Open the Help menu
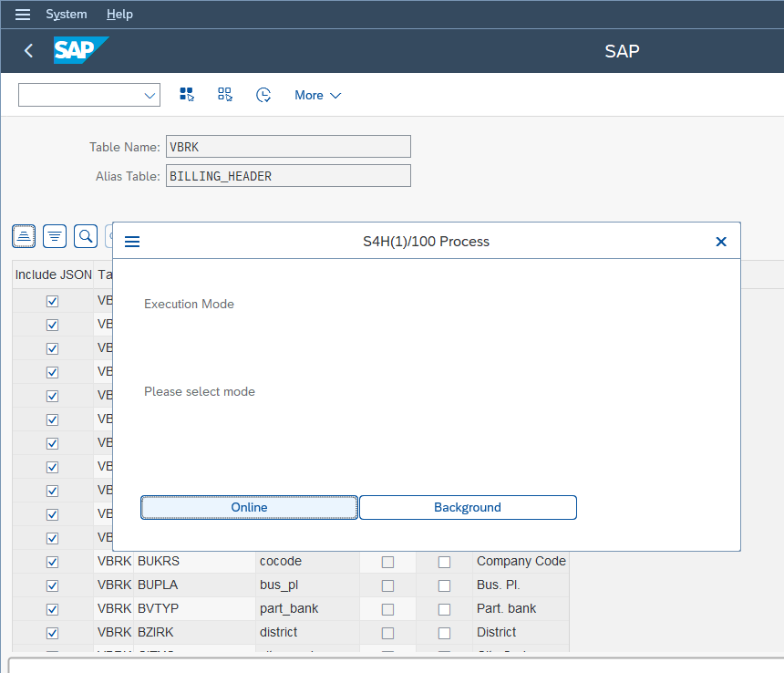The width and height of the screenshot is (784, 673). (119, 15)
